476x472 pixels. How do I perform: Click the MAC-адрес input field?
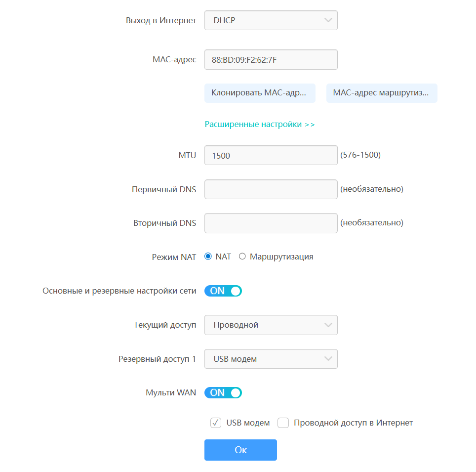(271, 60)
